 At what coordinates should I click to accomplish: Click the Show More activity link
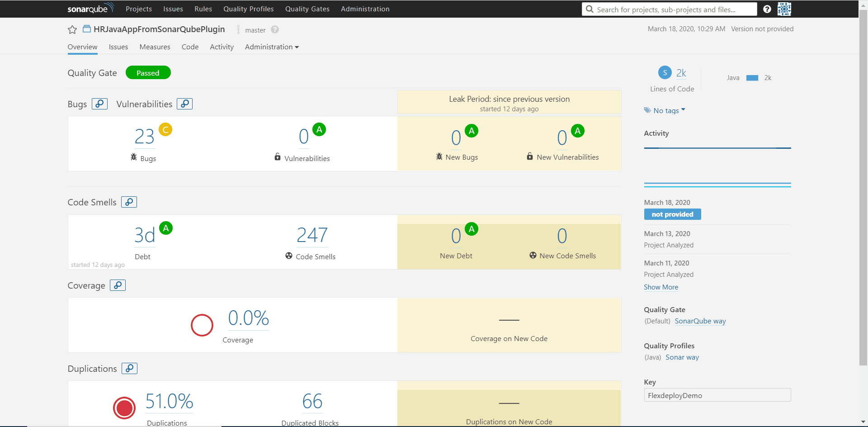pyautogui.click(x=661, y=287)
